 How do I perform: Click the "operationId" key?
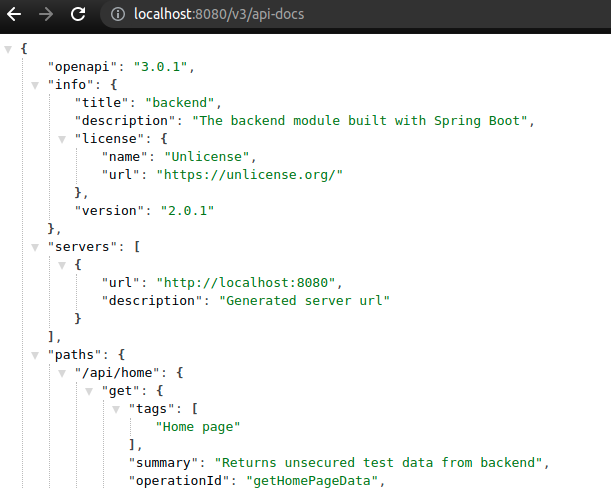pyautogui.click(x=179, y=481)
